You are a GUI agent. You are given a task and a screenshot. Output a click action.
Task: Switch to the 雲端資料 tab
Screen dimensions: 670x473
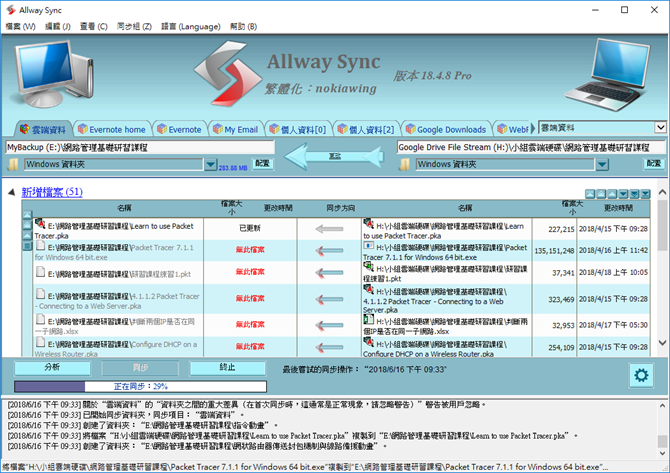click(43, 129)
